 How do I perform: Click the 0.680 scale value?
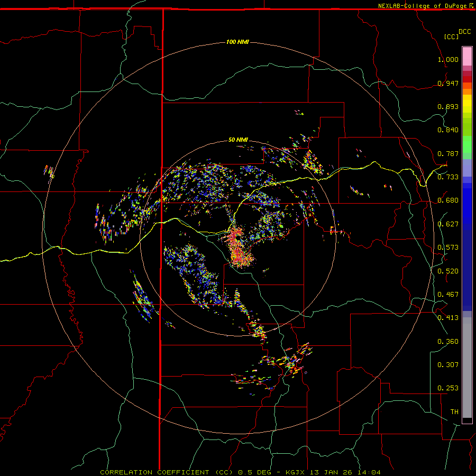point(448,200)
